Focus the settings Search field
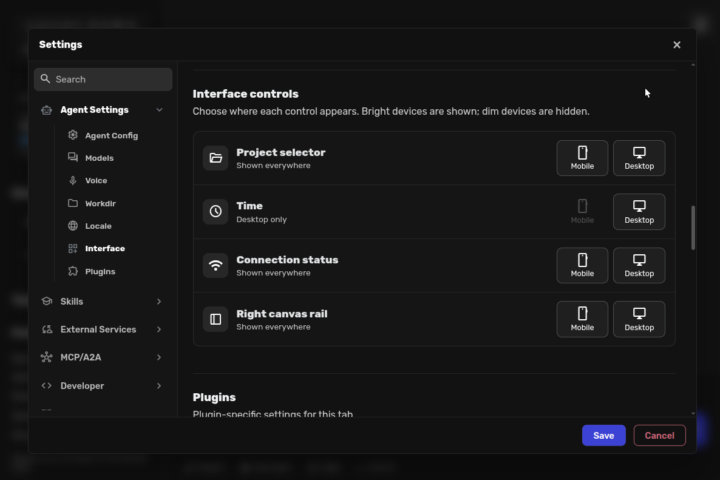 pos(103,79)
